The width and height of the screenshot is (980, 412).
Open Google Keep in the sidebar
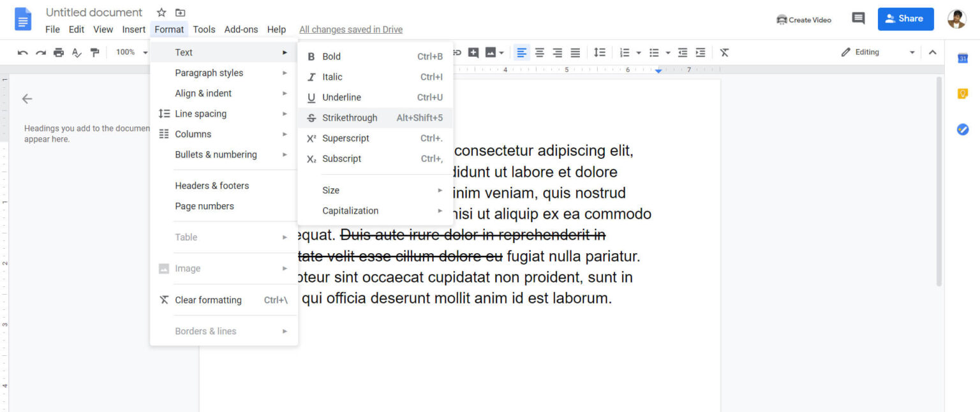tap(963, 92)
